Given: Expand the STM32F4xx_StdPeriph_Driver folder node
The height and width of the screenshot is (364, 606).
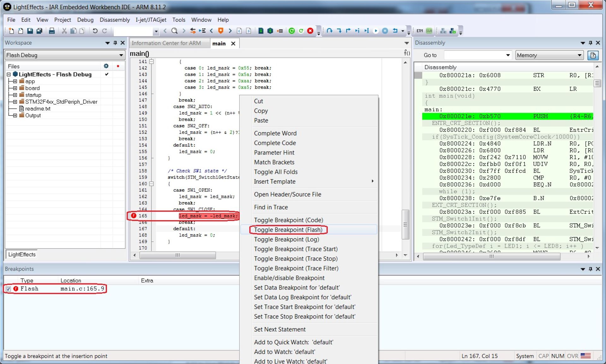Looking at the screenshot, I should 15,102.
